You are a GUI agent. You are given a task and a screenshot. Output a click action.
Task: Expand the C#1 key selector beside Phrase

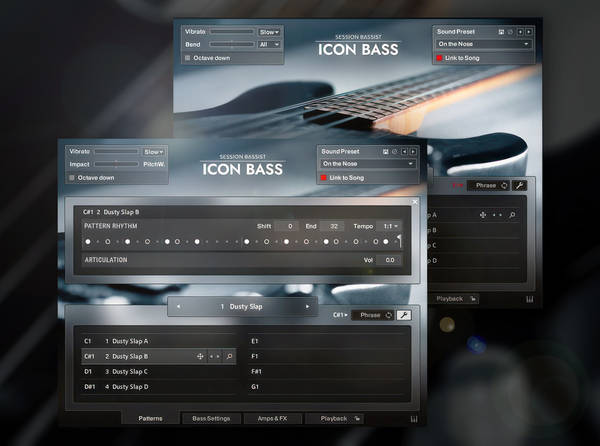(340, 315)
